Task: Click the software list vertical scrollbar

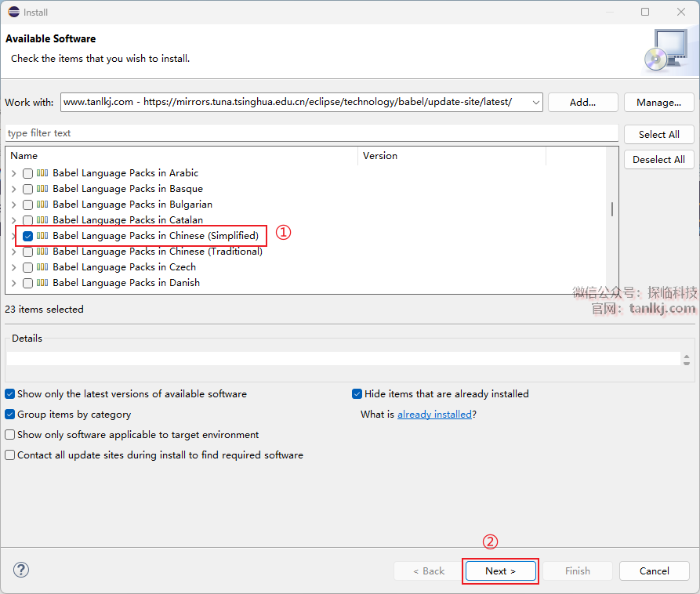Action: [x=611, y=209]
